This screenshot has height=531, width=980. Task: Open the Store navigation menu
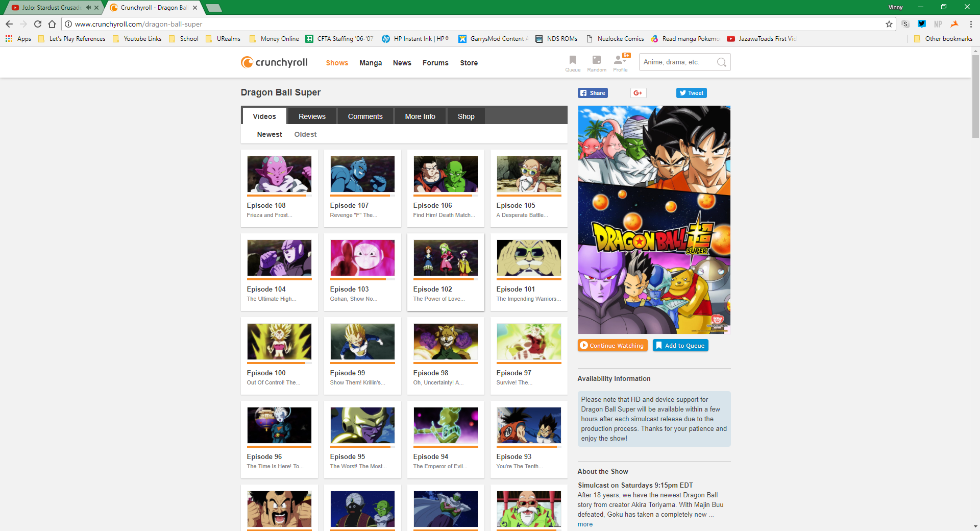[x=469, y=63]
